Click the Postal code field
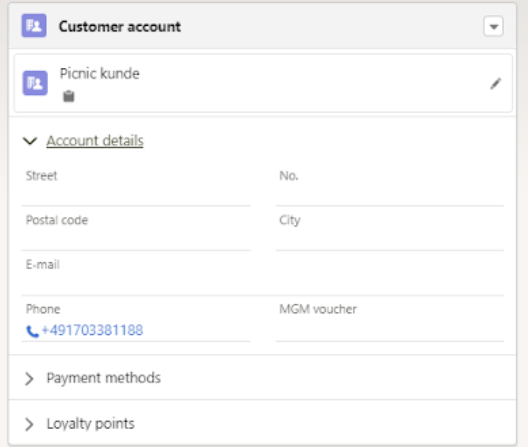Screen dimensions: 528x447 136,231
